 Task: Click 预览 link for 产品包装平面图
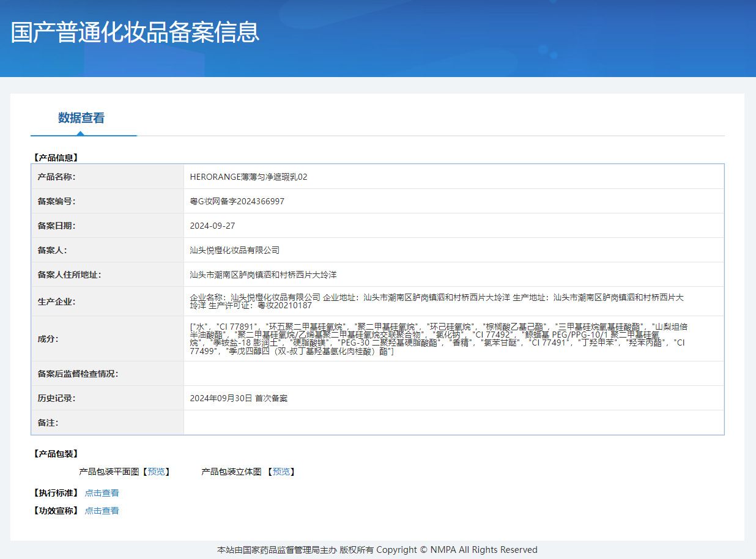(x=156, y=472)
